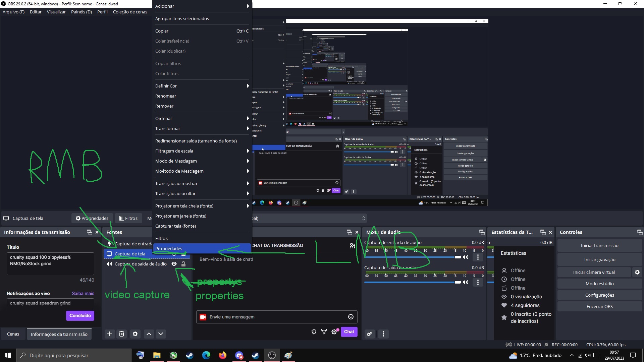Click the chat shield moderation icon
The height and width of the screenshot is (362, 644).
click(314, 332)
